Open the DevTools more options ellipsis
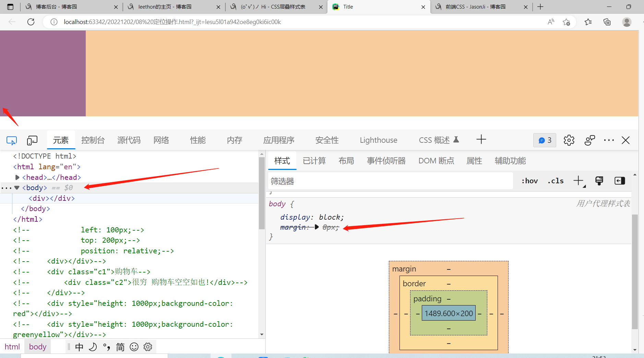The height and width of the screenshot is (358, 644). [609, 140]
